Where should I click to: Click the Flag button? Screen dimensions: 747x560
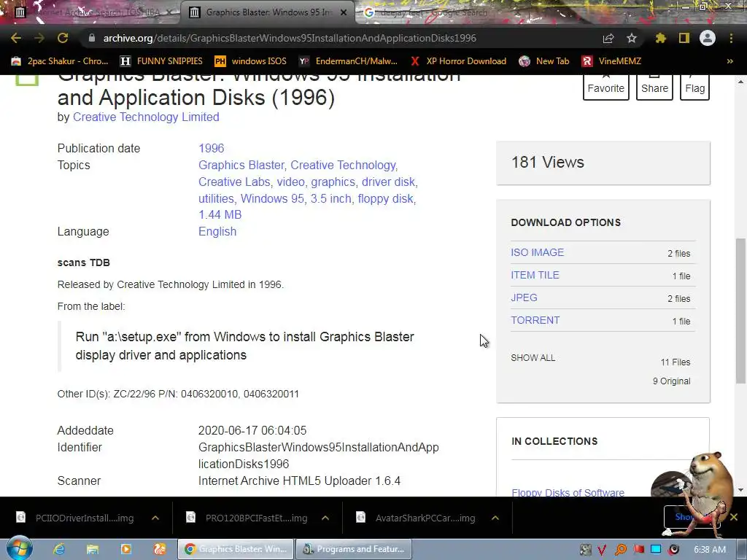tap(694, 87)
